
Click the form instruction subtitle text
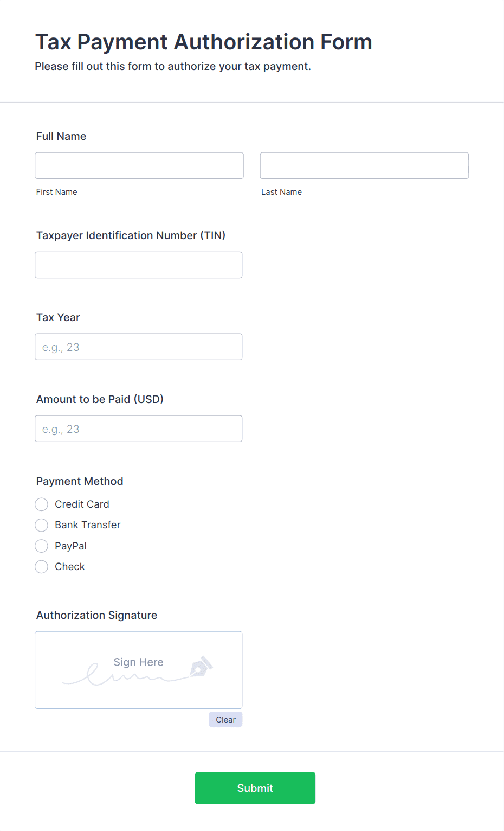[173, 66]
